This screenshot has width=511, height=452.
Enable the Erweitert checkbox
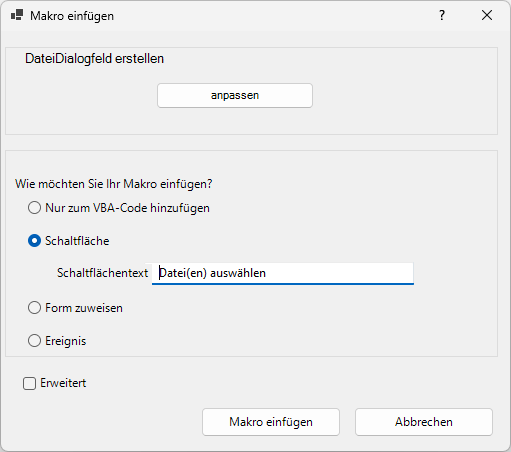(x=29, y=383)
